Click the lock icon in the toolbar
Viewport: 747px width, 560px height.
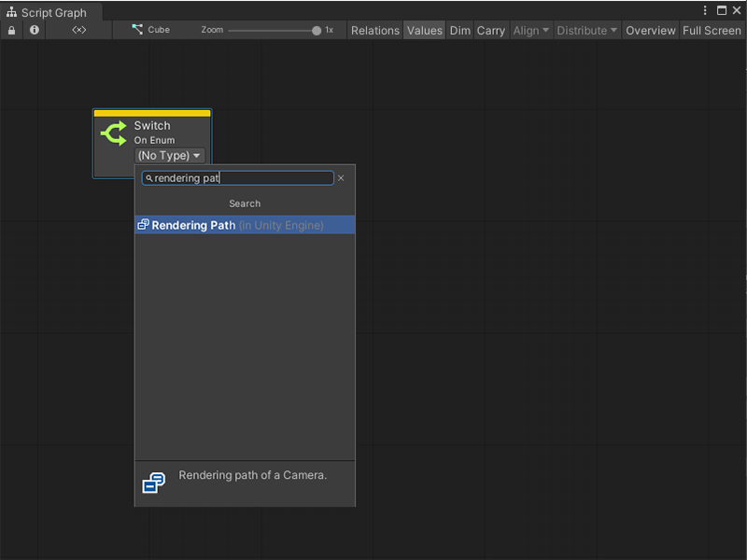(x=11, y=30)
